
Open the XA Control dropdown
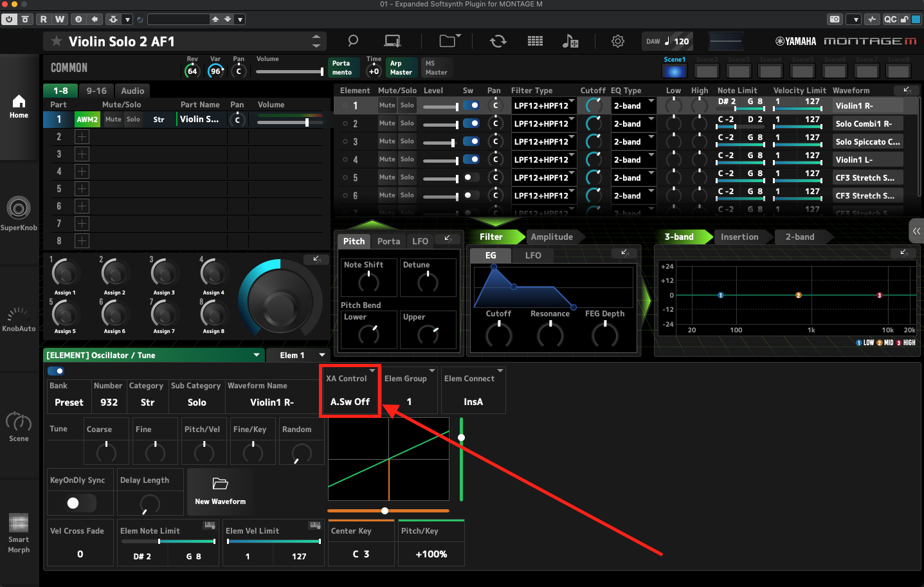351,391
